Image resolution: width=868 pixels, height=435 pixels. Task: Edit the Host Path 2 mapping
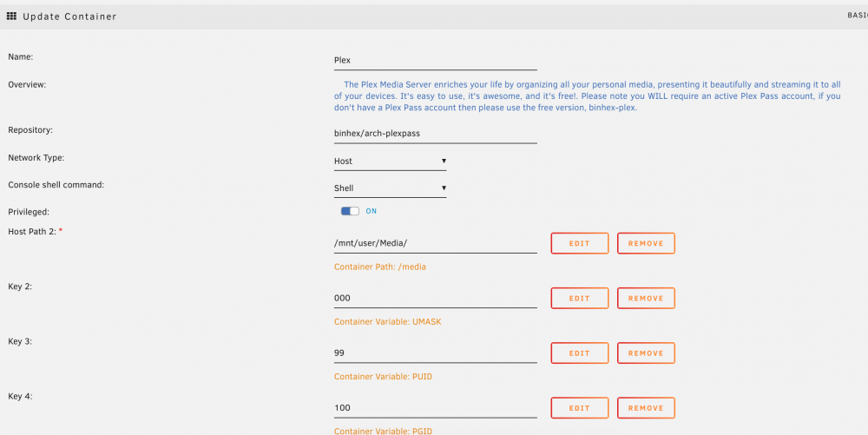(580, 243)
